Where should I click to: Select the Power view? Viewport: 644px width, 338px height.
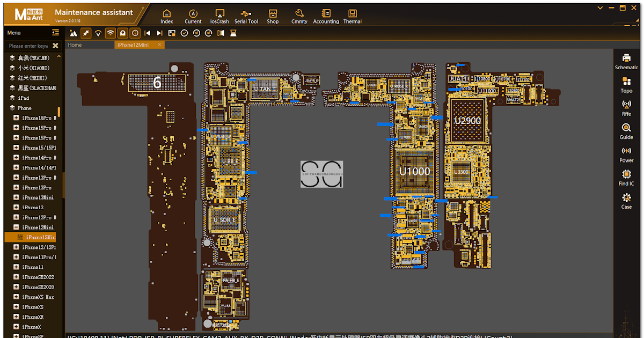pyautogui.click(x=626, y=154)
